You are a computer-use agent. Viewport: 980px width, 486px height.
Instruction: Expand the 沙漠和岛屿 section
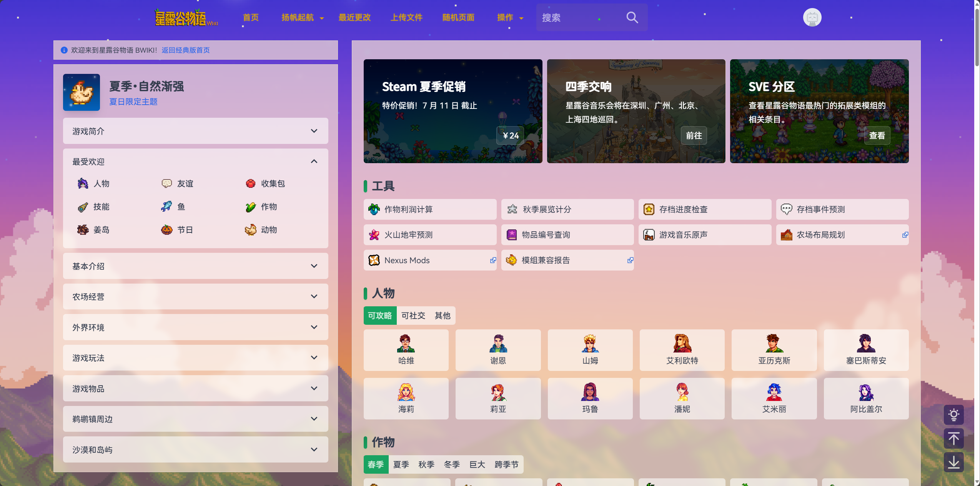(x=195, y=449)
